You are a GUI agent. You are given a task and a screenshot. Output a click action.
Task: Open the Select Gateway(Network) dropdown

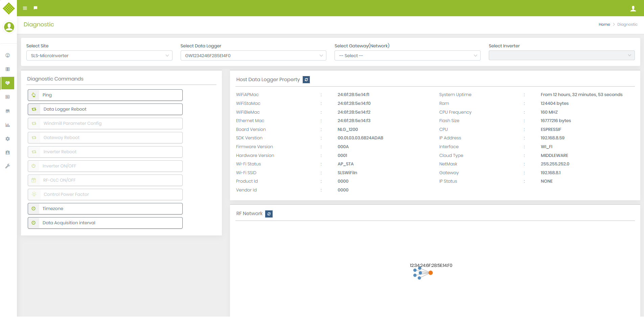tap(407, 55)
